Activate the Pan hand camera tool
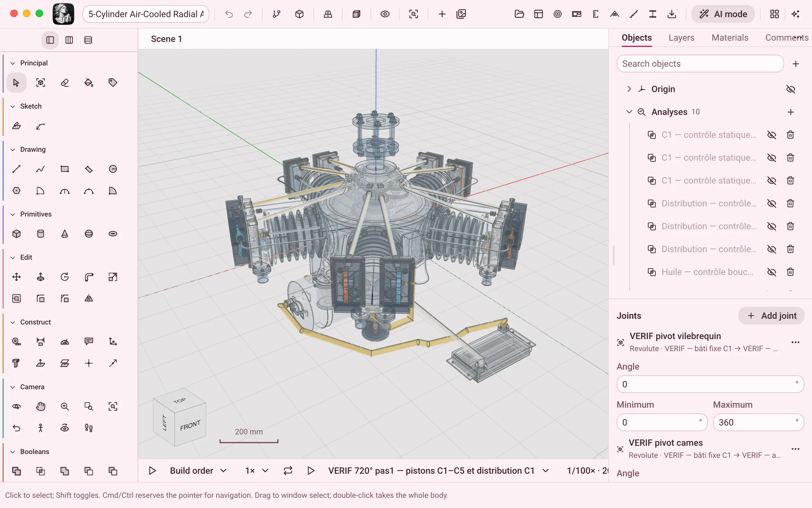 tap(40, 406)
